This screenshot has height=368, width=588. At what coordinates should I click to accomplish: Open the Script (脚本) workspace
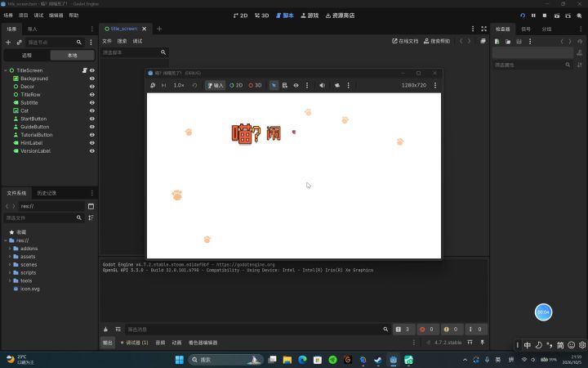pyautogui.click(x=285, y=16)
